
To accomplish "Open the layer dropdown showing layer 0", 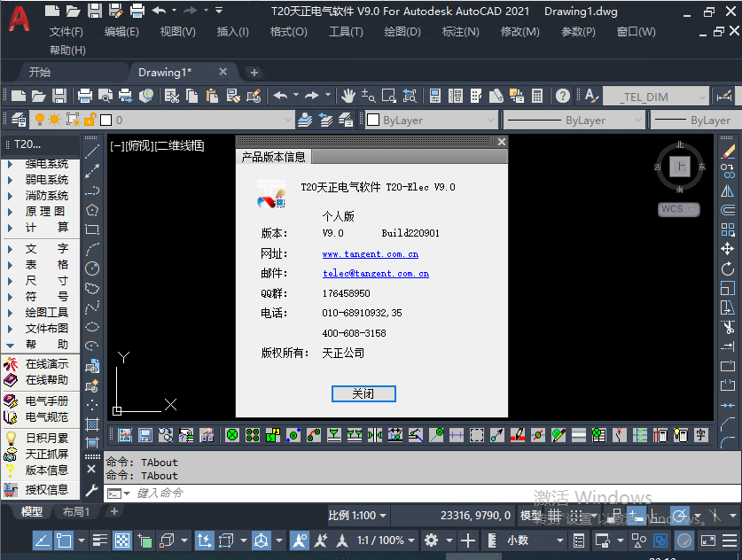I will (x=162, y=121).
